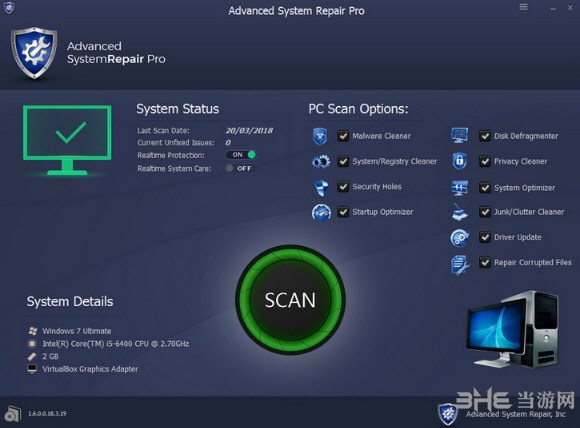The width and height of the screenshot is (580, 428).
Task: Click the Malware Cleaner label
Action: tap(381, 136)
